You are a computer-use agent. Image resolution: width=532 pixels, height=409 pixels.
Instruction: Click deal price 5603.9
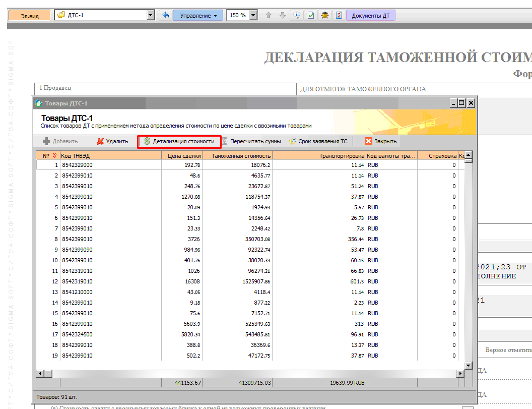point(182,324)
